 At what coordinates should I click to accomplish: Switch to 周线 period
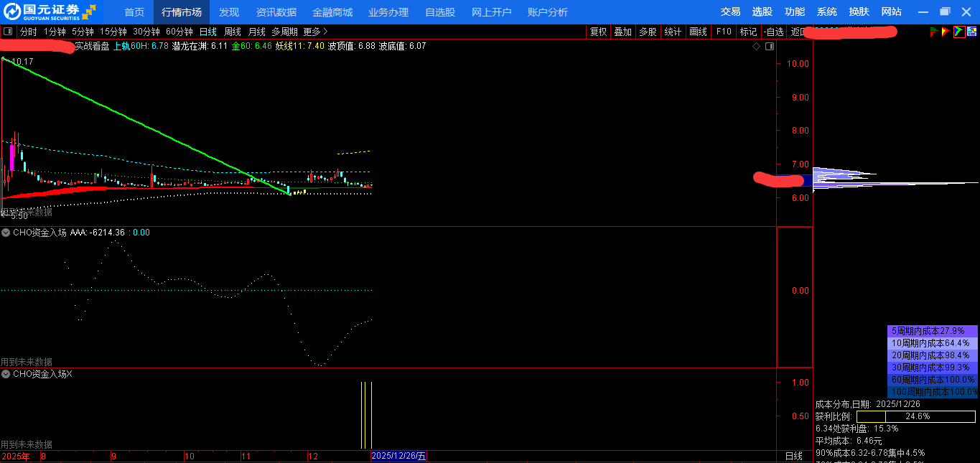233,32
